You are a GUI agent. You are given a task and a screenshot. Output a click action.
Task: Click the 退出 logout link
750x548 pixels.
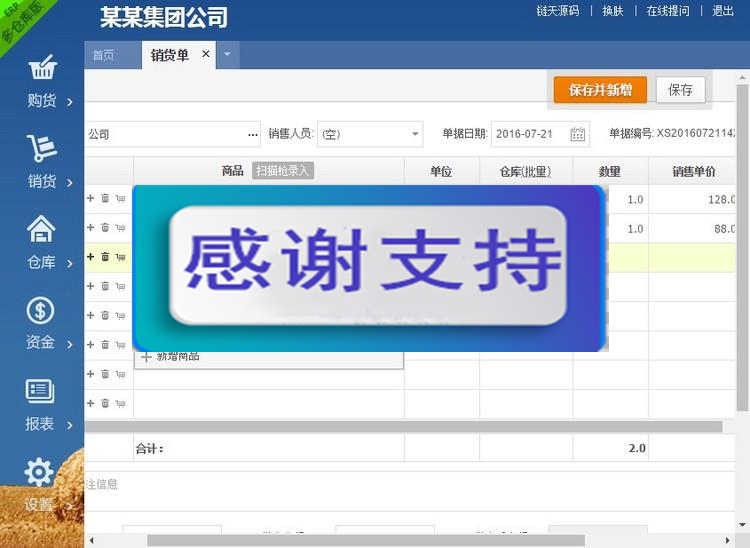tap(723, 11)
